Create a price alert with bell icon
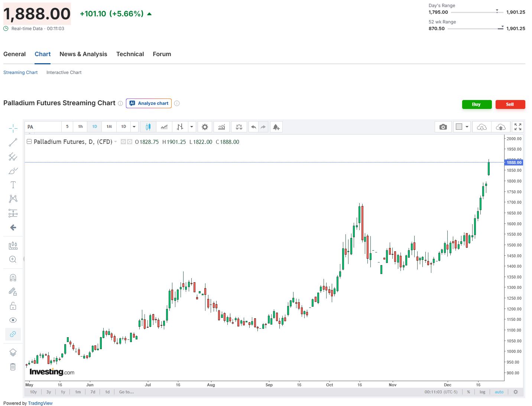The width and height of the screenshot is (532, 406). point(276,127)
